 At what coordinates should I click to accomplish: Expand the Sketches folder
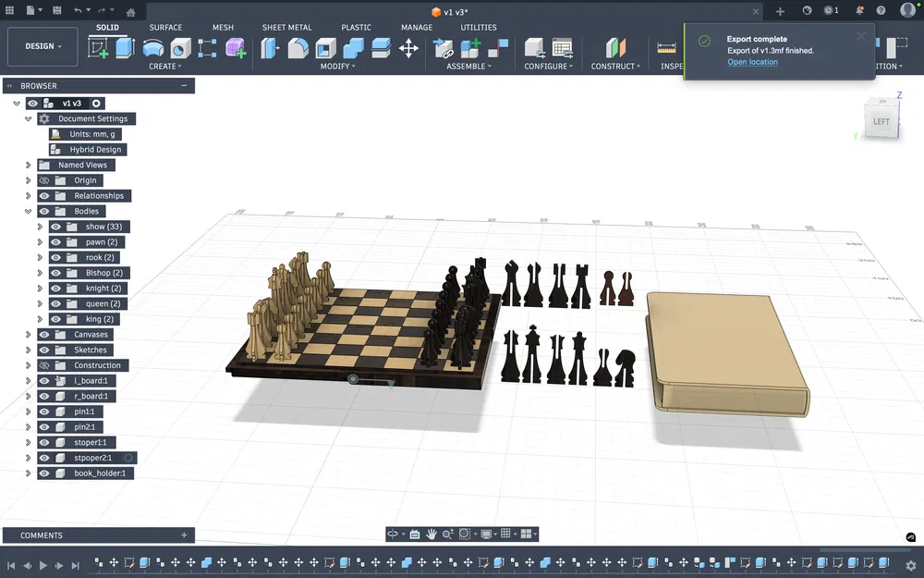[x=28, y=350]
